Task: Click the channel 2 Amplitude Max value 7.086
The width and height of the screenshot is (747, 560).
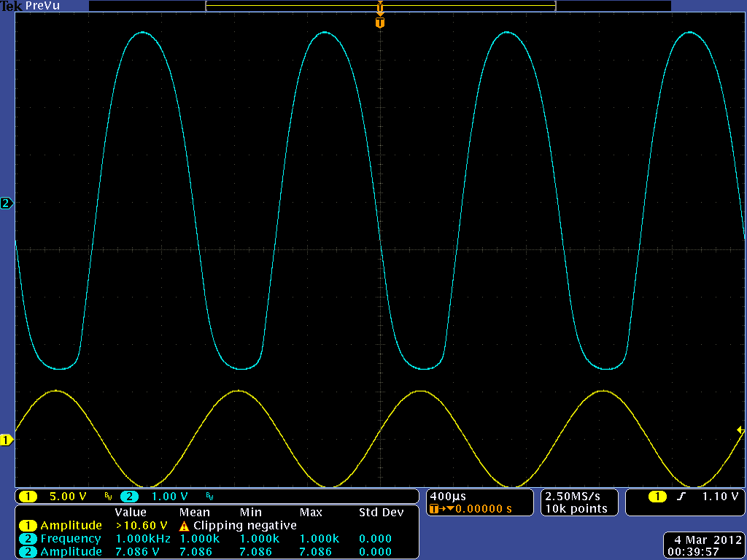Action: click(x=315, y=551)
